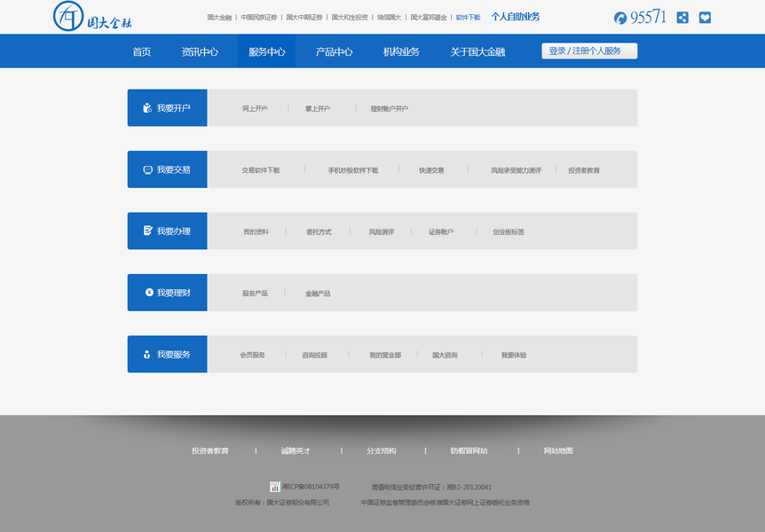Viewport: 765px width, 532px height.
Task: Open the 个人自助业务 header link
Action: coord(516,17)
